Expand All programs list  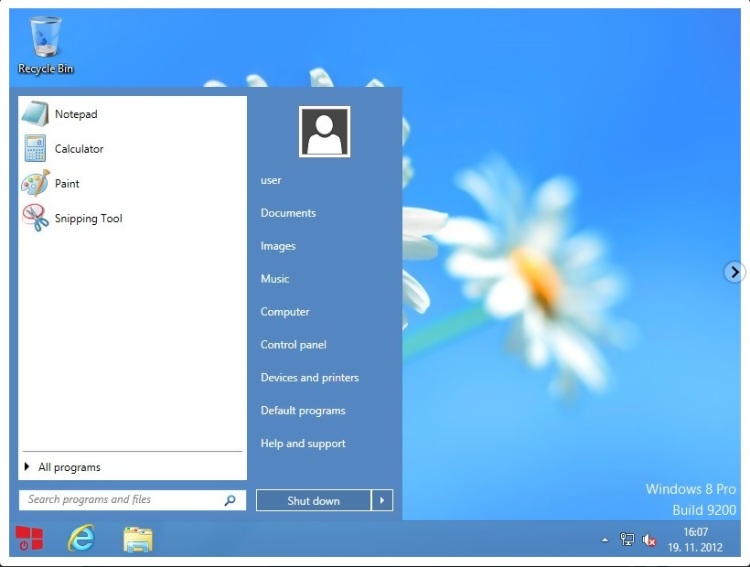pyautogui.click(x=68, y=467)
